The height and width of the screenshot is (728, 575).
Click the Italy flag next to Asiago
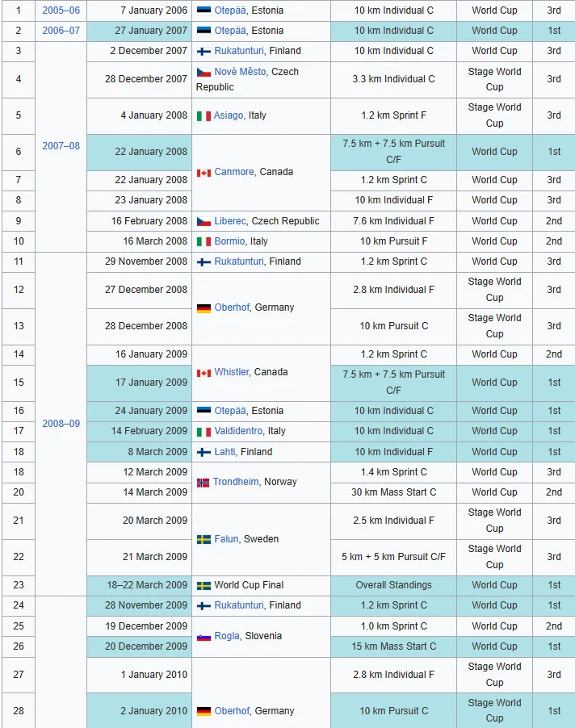click(204, 115)
